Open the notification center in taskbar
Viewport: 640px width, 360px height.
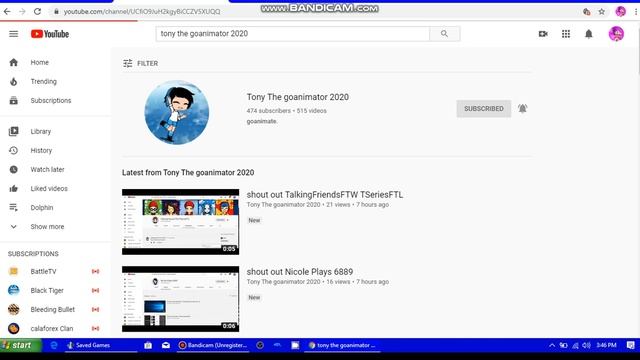tap(630, 345)
